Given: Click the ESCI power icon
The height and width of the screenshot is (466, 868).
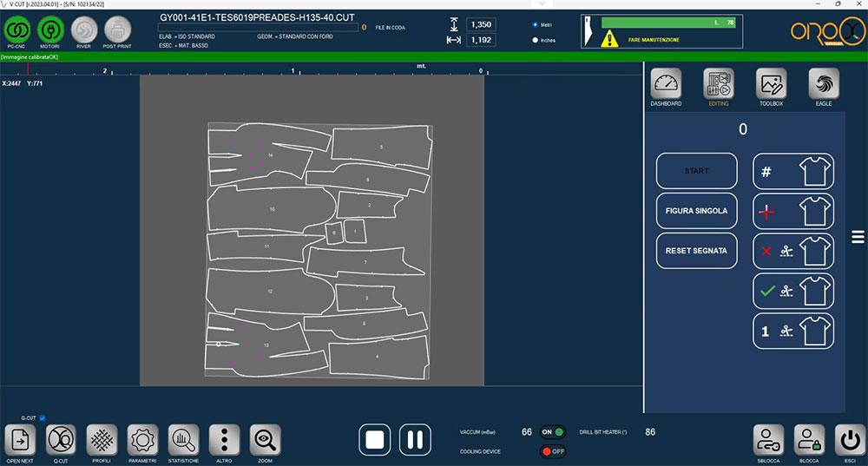Looking at the screenshot, I should click(851, 441).
